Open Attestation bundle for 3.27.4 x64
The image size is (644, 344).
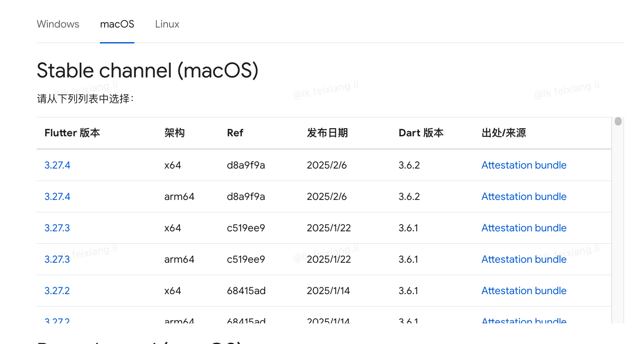(x=524, y=165)
